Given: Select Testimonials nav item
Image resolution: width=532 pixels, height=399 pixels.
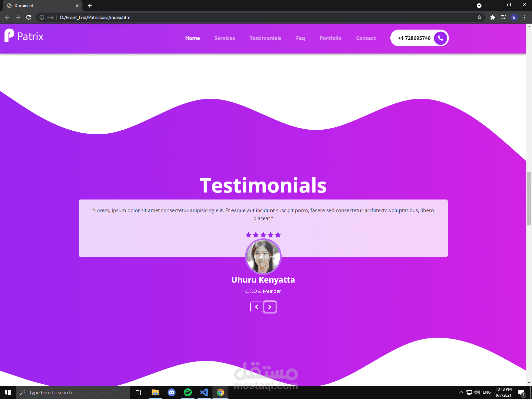Looking at the screenshot, I should (265, 38).
